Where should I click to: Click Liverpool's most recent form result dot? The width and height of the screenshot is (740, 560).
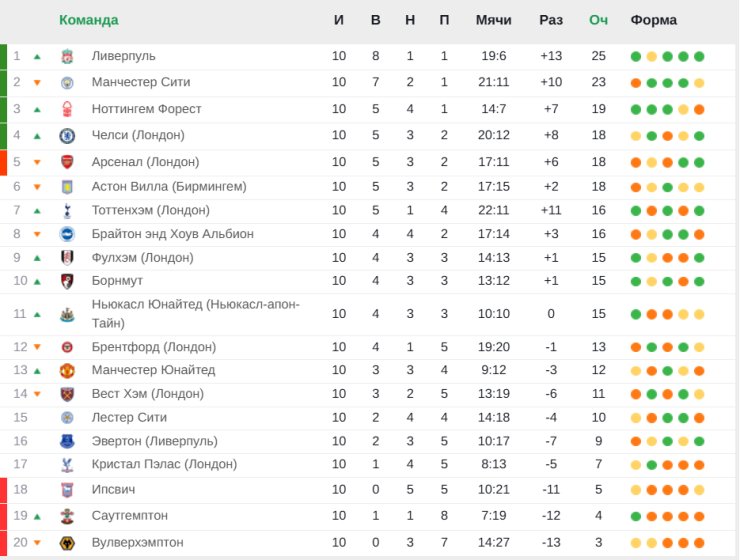[x=699, y=56]
